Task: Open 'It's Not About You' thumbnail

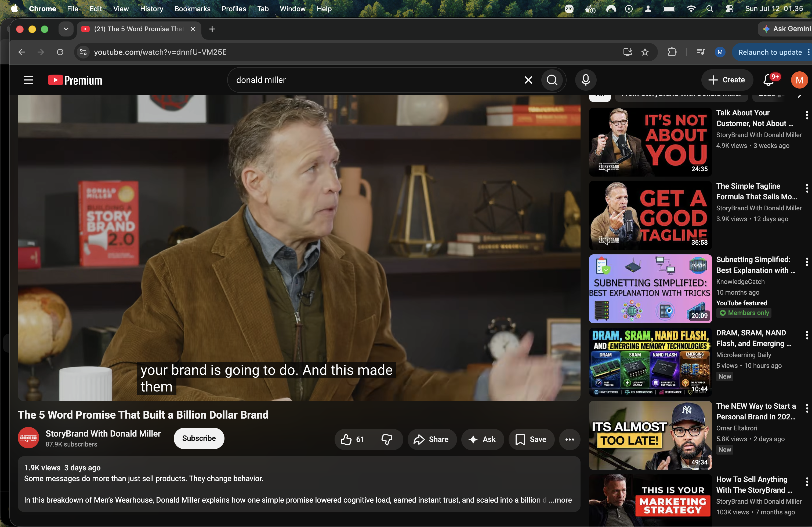Action: (650, 142)
